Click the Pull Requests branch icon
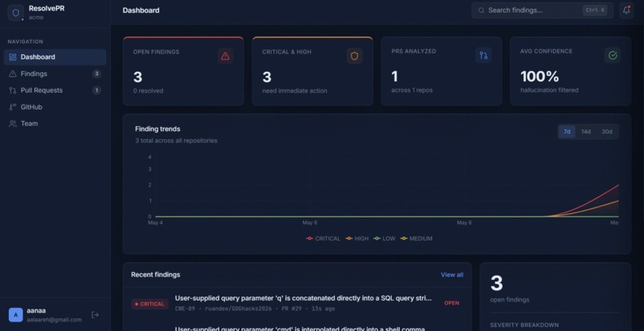This screenshot has width=644, height=331. 13,90
